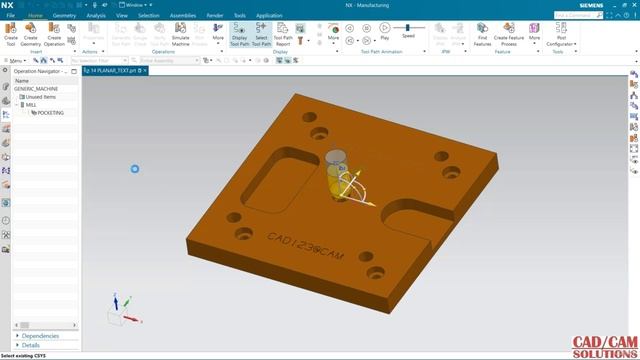Screen dimensions: 640x360
Task: Click the top icon on the left resource bar
Action: click(x=6, y=87)
